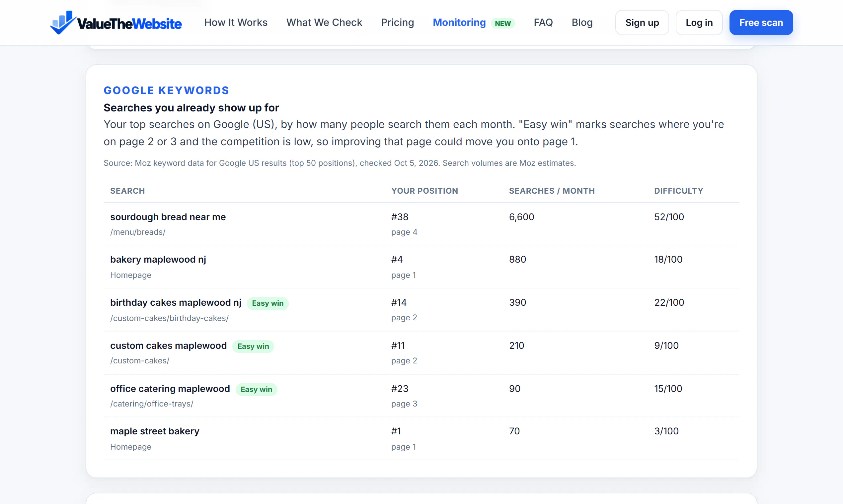Viewport: 843px width, 504px height.
Task: Click the Sign up button
Action: pyautogui.click(x=642, y=23)
